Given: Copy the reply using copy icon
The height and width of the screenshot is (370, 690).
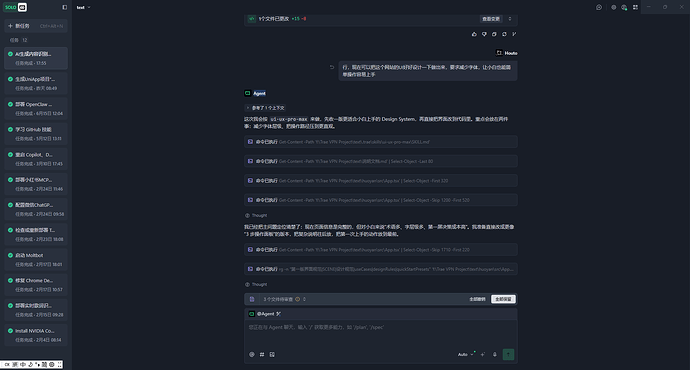Looking at the screenshot, I should pos(494,34).
